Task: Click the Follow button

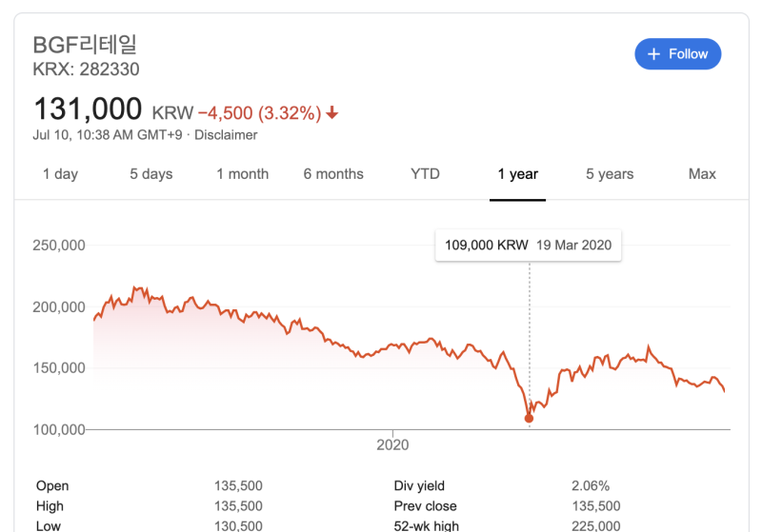Action: [678, 54]
